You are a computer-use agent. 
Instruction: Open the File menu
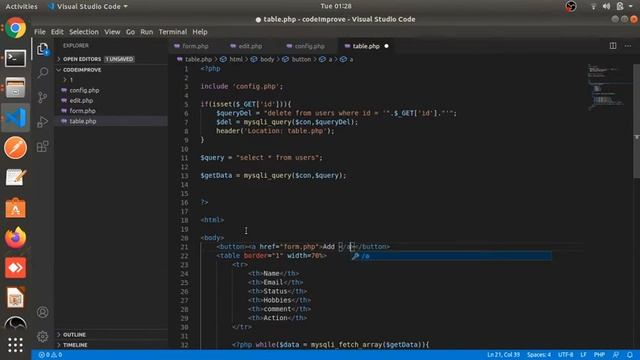tap(40, 32)
